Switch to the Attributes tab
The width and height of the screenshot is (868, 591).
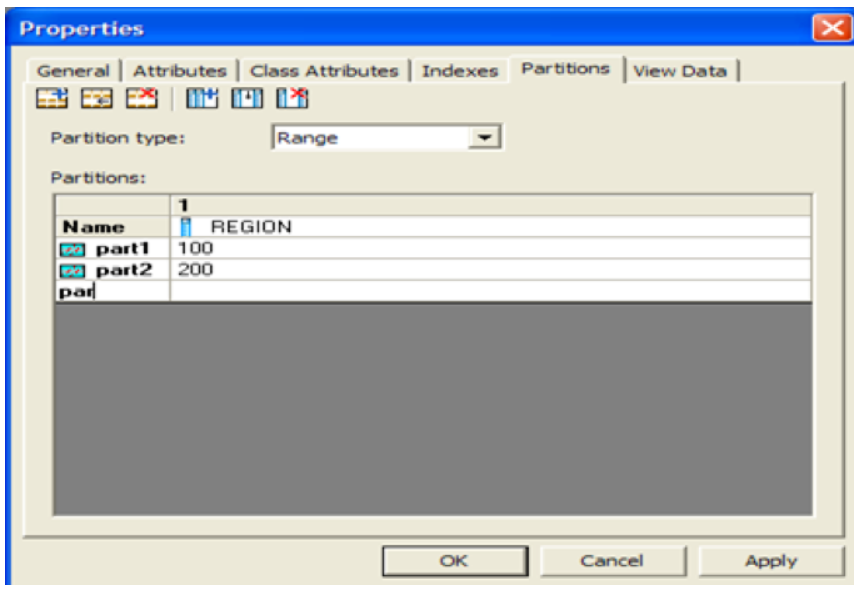(180, 71)
